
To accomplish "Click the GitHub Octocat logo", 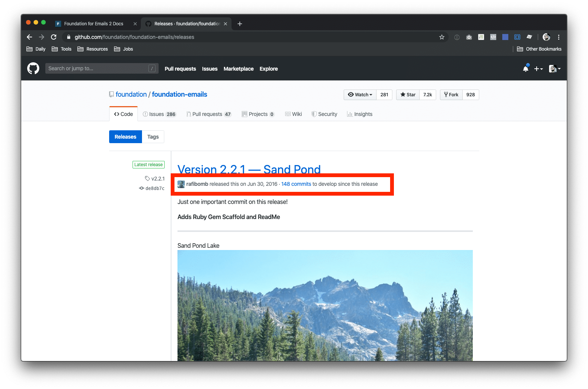I will coord(33,68).
